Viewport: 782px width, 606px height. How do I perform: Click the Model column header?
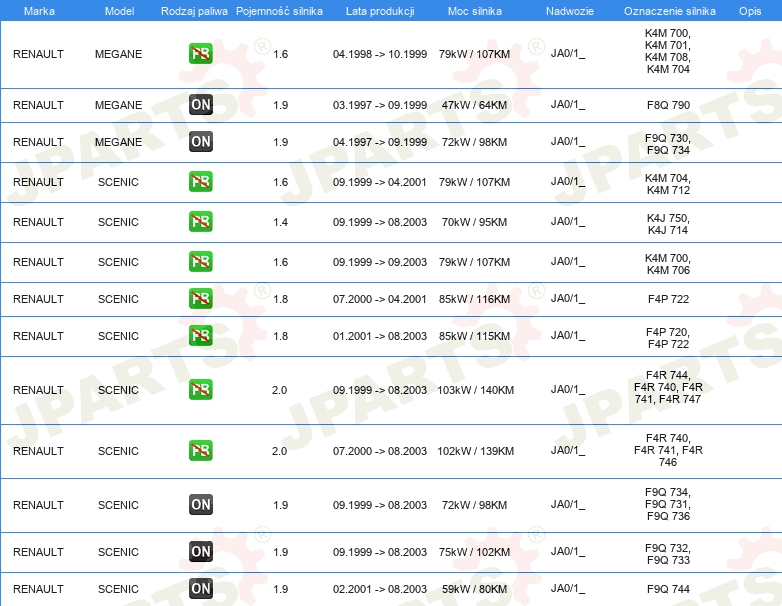coord(119,11)
